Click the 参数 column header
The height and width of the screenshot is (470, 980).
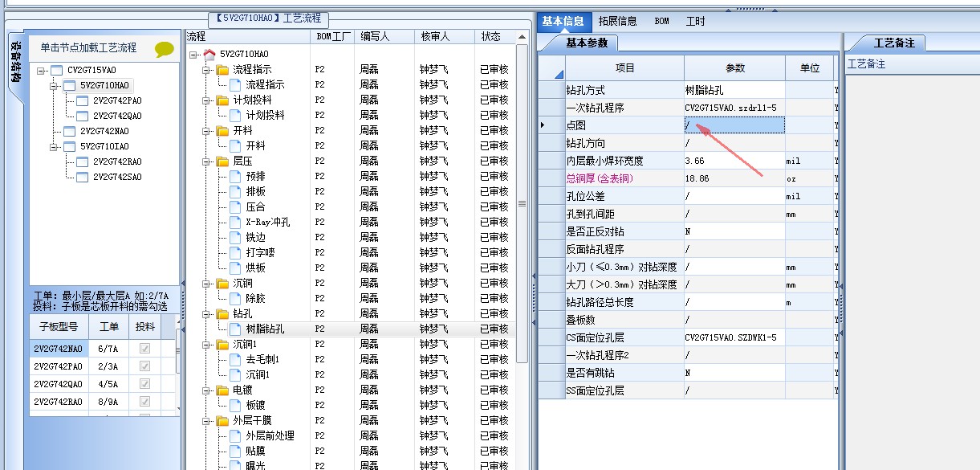point(734,68)
